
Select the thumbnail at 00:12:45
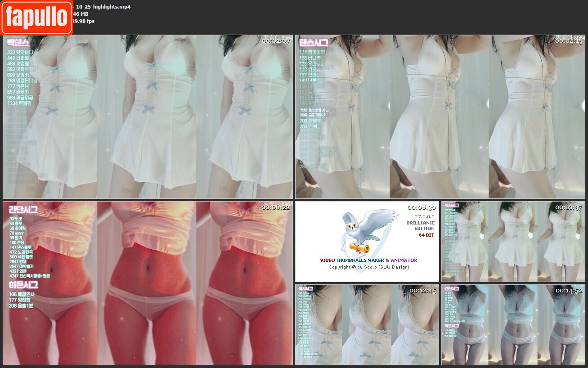coord(367,325)
